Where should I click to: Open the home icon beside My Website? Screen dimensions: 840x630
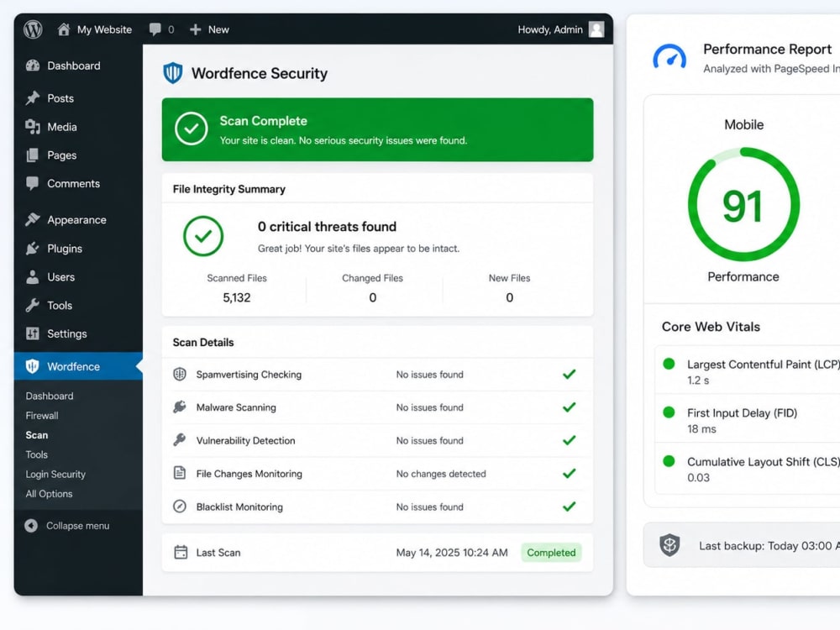pos(64,29)
